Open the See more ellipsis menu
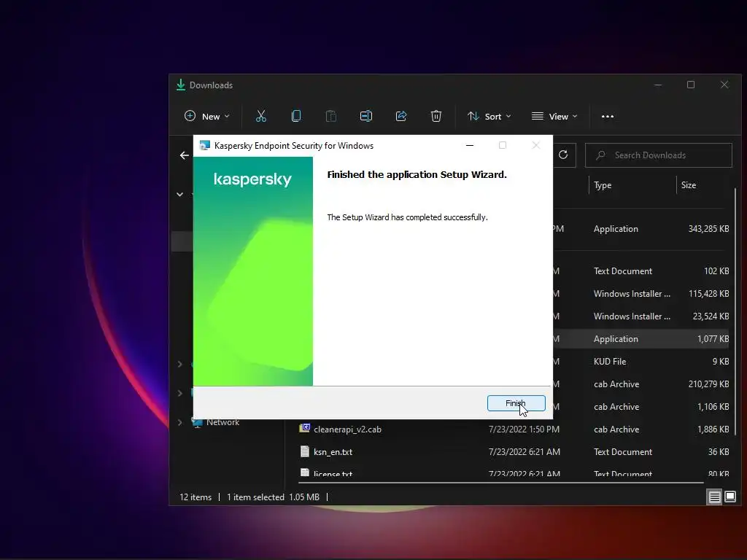747x560 pixels. coord(608,116)
